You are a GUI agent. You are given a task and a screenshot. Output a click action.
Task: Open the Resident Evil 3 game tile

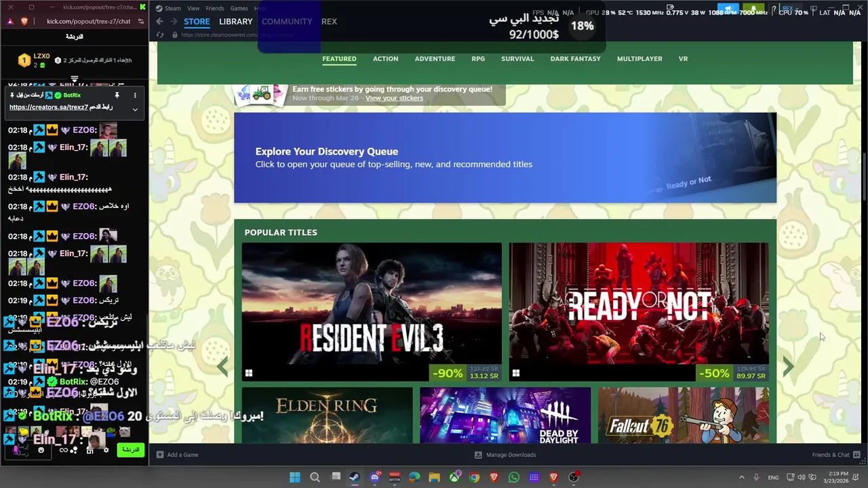pos(372,312)
